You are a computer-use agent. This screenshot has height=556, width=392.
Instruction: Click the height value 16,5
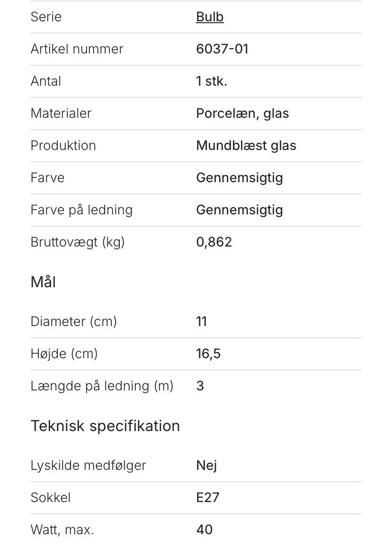point(208,354)
